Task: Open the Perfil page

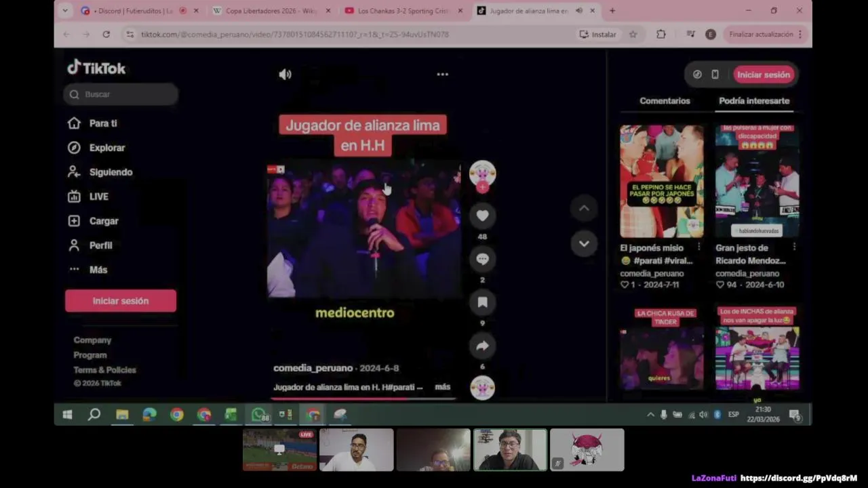Action: [x=90, y=245]
